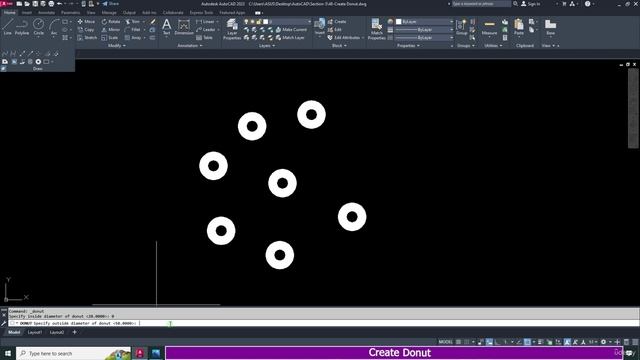The height and width of the screenshot is (360, 640).
Task: Open Layer Properties manager
Action: [x=232, y=29]
